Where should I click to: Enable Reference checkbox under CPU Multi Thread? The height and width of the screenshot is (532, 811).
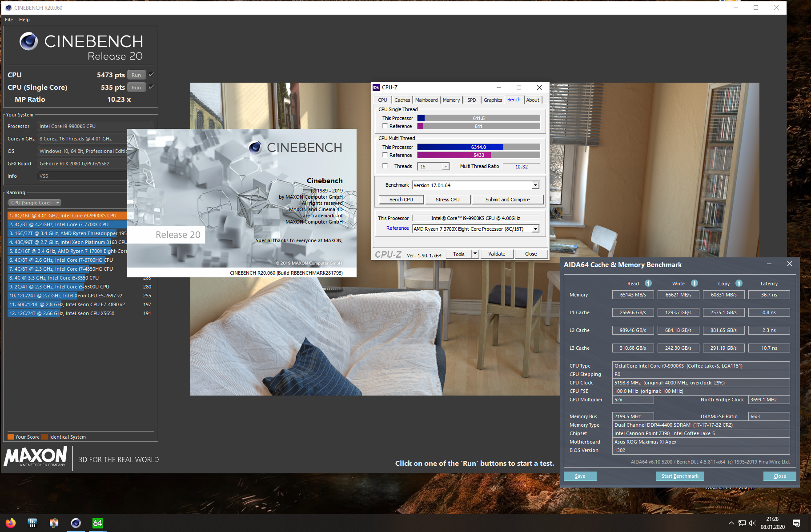(x=385, y=155)
